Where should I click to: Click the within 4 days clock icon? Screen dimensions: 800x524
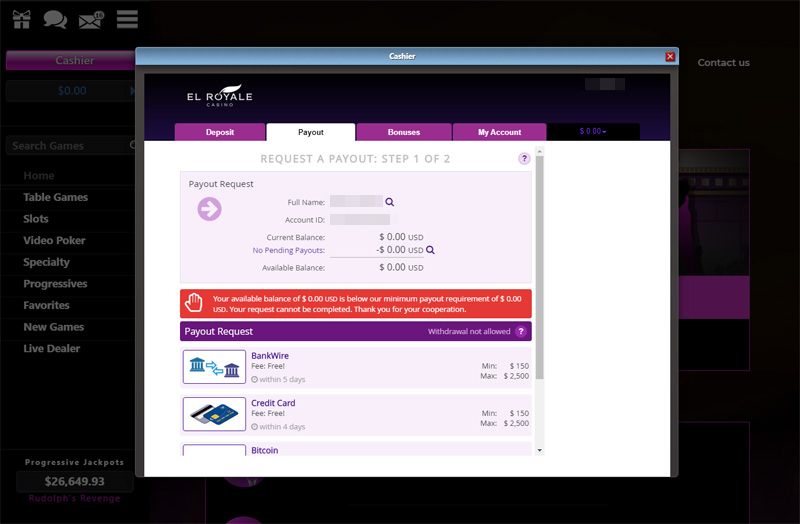(254, 427)
